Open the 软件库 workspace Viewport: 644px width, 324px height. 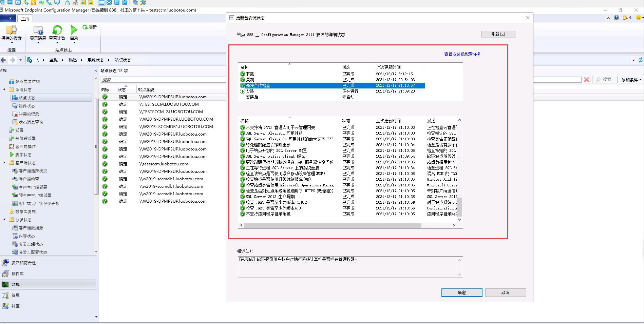[x=49, y=274]
